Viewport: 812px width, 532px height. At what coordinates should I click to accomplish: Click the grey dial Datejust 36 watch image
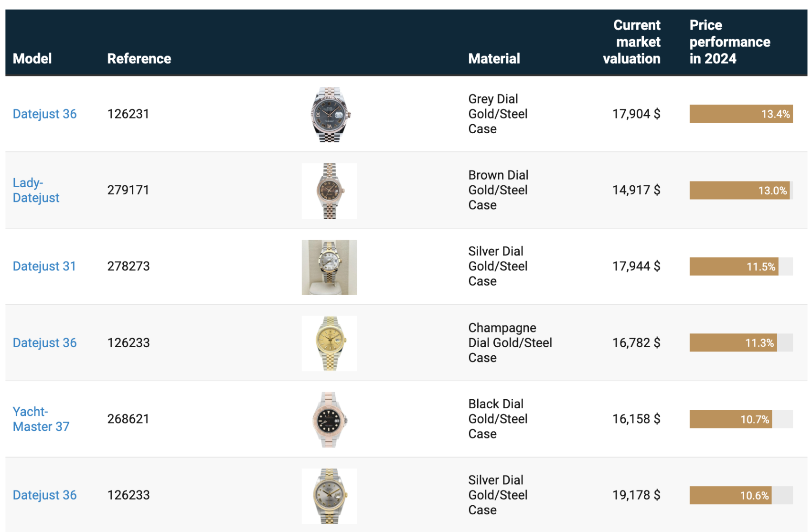(x=330, y=115)
